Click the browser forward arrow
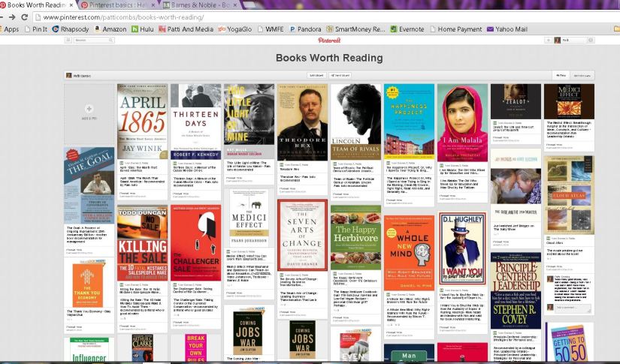 coord(12,17)
